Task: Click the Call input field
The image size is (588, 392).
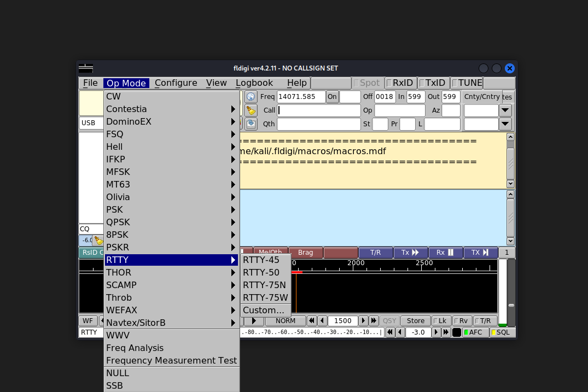Action: click(x=319, y=110)
